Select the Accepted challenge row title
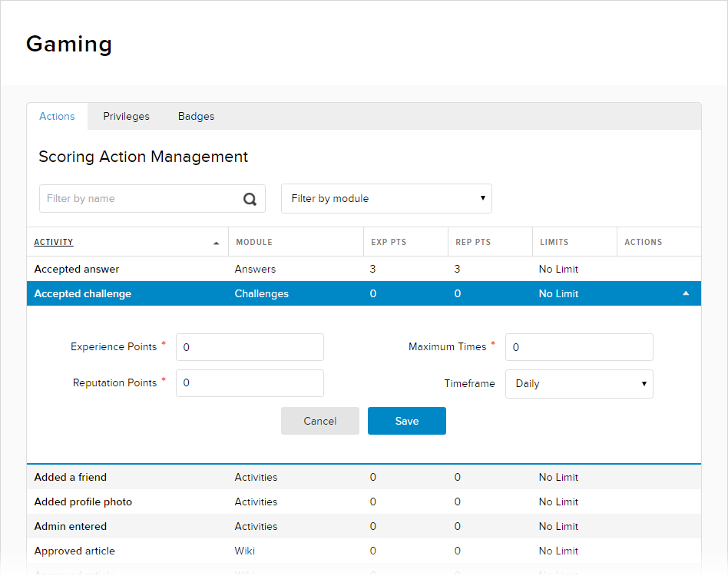 pyautogui.click(x=83, y=293)
